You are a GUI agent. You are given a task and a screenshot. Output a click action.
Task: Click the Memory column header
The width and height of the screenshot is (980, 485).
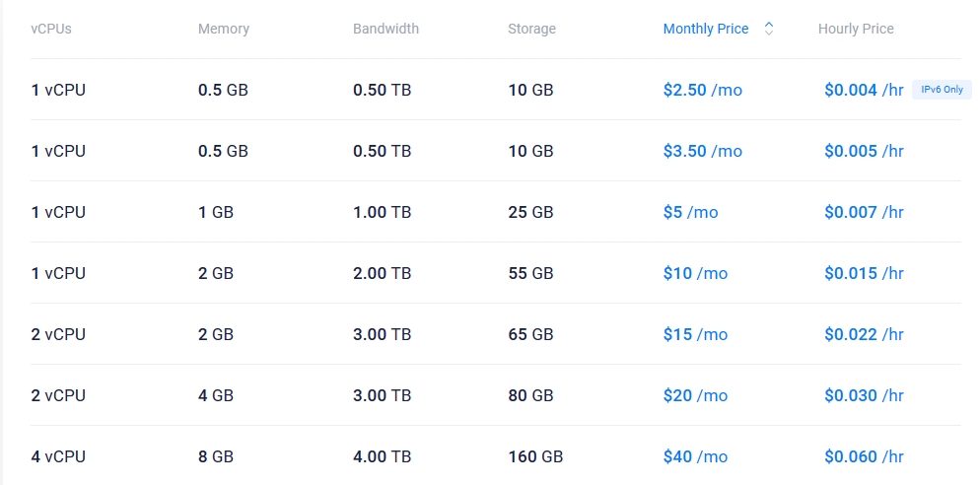224,29
